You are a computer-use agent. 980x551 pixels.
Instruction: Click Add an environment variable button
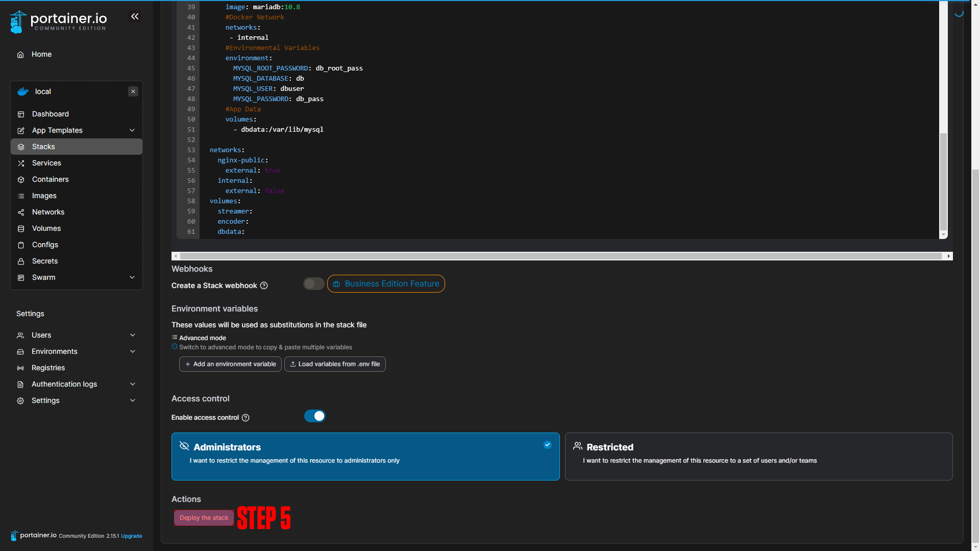230,364
